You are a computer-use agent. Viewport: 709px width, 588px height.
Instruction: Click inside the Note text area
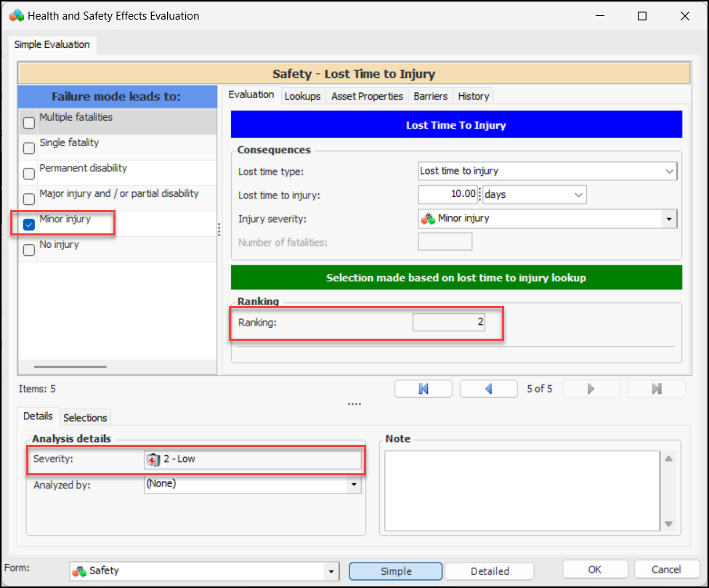coord(520,491)
